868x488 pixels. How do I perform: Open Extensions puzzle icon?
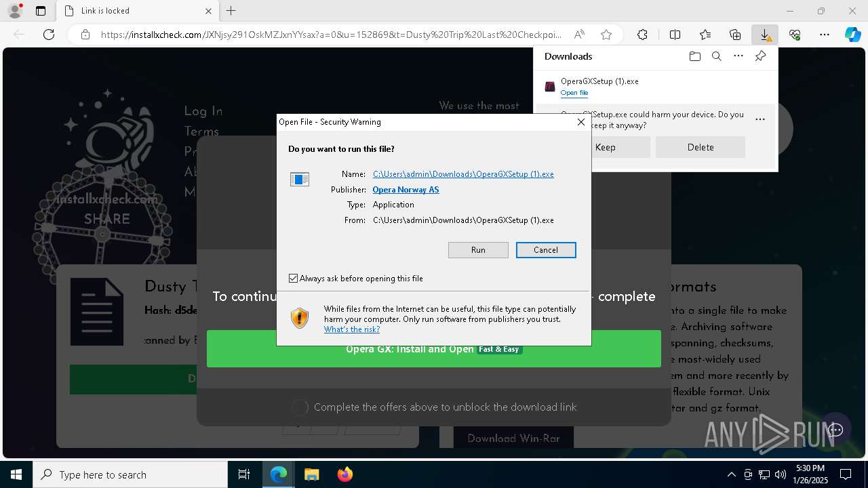[642, 35]
